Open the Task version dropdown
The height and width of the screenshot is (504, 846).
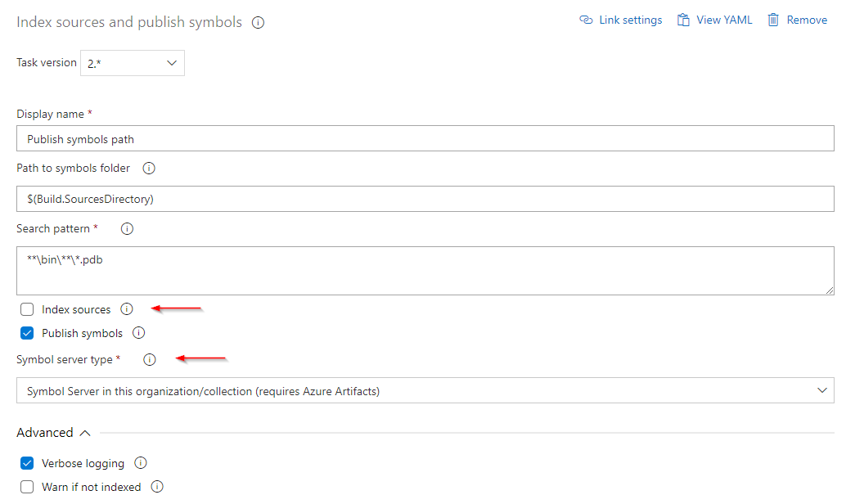click(132, 62)
